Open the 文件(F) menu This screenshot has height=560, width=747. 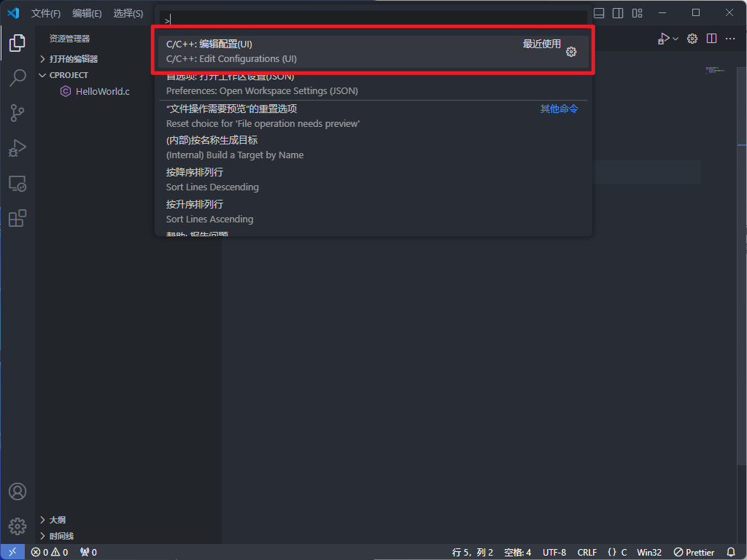click(x=46, y=13)
